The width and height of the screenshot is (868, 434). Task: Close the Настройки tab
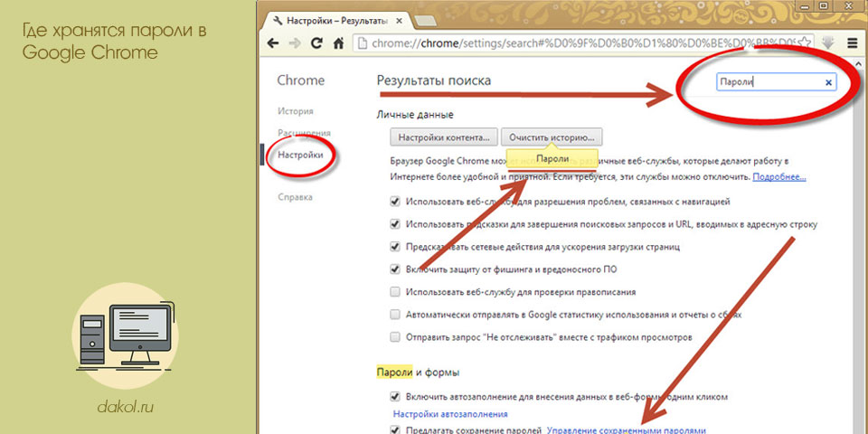pos(400,21)
